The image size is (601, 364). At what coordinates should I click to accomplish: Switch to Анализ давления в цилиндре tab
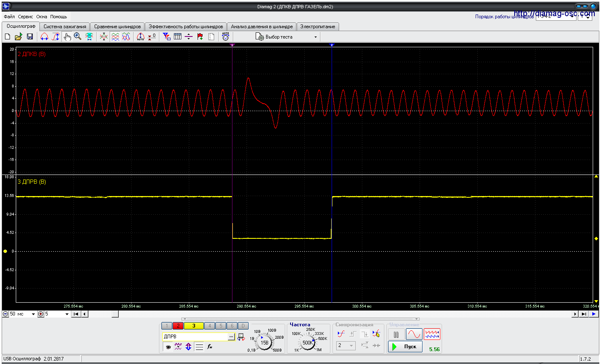[x=262, y=27]
